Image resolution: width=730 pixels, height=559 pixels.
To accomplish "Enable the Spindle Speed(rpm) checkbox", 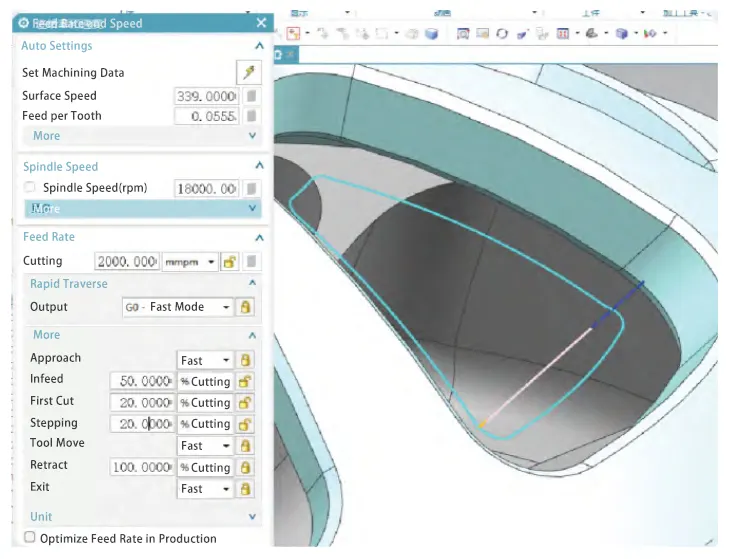I will pyautogui.click(x=30, y=188).
